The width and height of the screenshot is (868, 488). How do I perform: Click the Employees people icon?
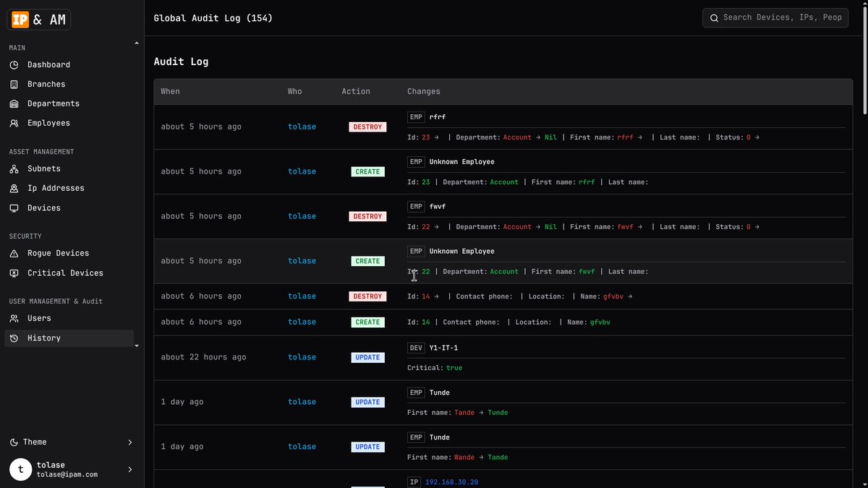pyautogui.click(x=14, y=124)
